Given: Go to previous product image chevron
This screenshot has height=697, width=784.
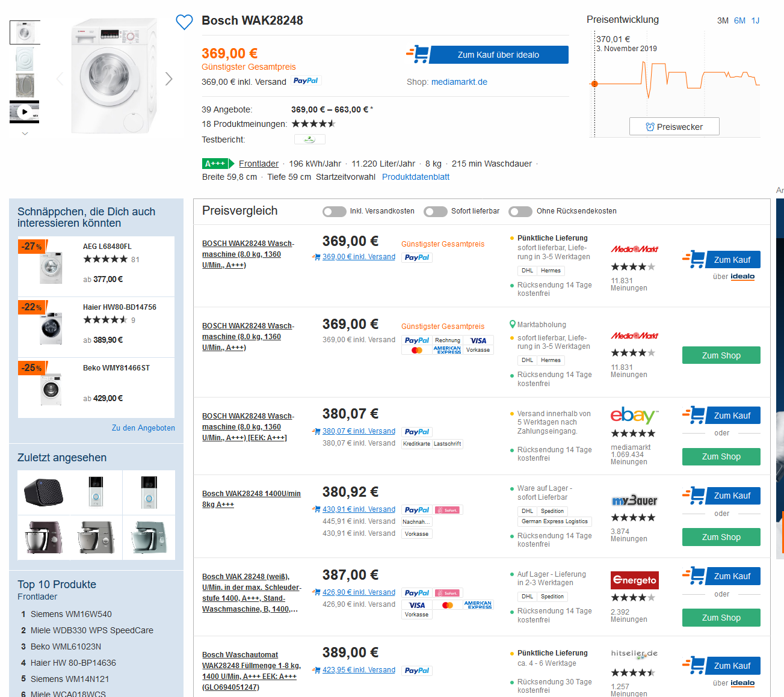Looking at the screenshot, I should click(60, 79).
